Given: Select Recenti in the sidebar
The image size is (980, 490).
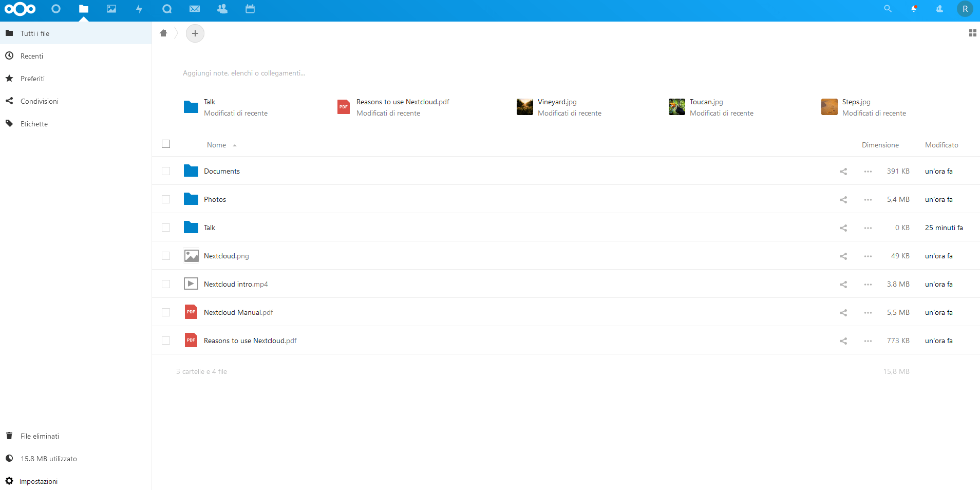Looking at the screenshot, I should (32, 55).
